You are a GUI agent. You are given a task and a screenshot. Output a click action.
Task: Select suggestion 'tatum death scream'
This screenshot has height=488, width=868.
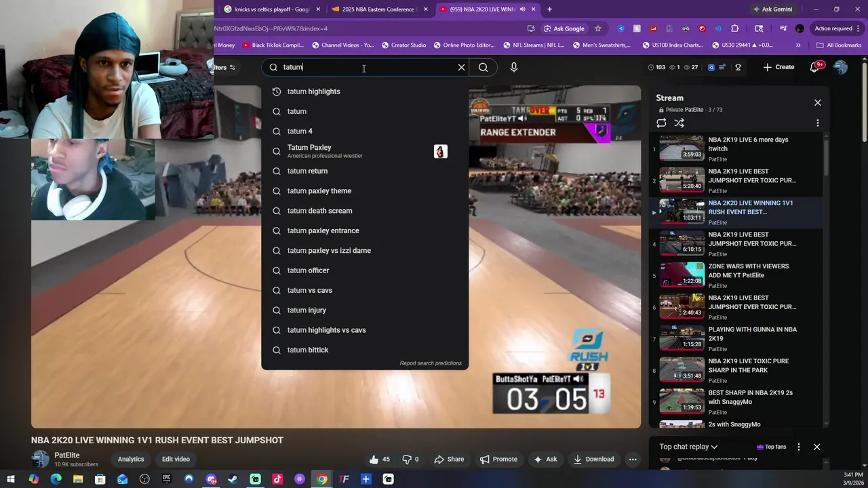tap(365, 211)
